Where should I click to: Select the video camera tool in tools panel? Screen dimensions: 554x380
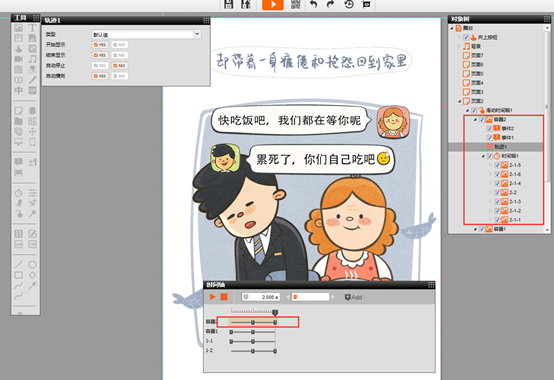coord(18,59)
